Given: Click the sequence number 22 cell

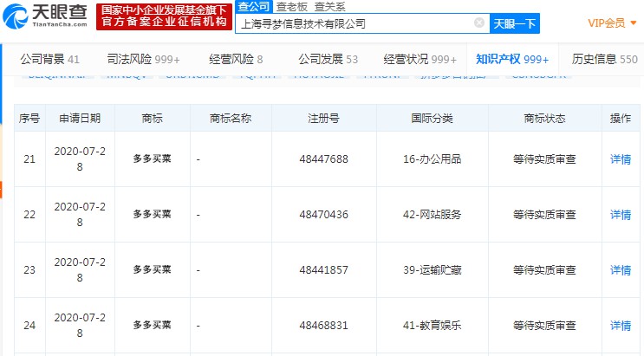Looking at the screenshot, I should [29, 214].
